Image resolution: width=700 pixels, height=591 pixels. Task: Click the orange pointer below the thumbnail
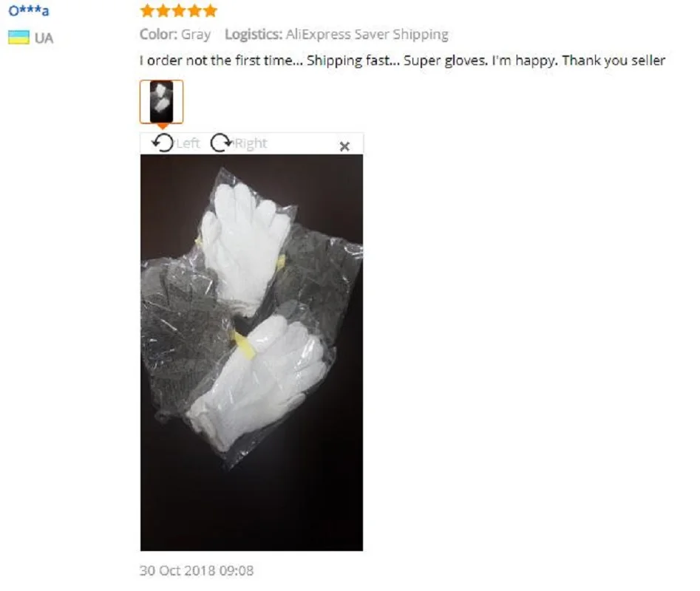click(163, 126)
